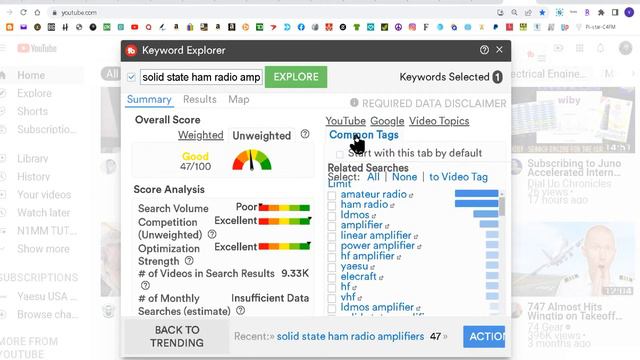Click the keyword search input field
Screen dimensions: 640x360
point(201,77)
